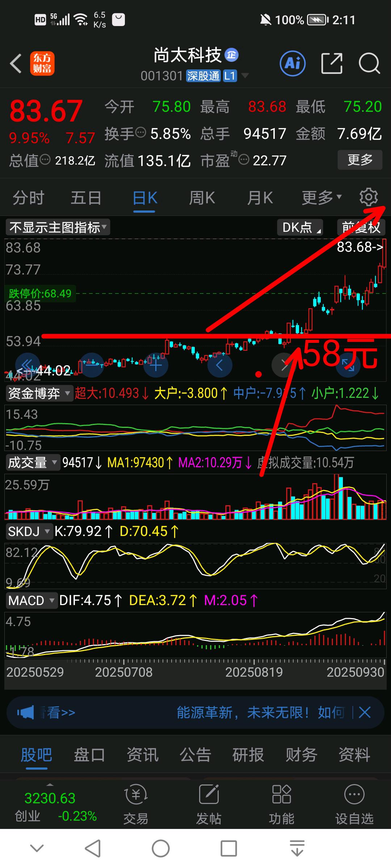391x868 pixels.
Task: Go back using the left arrow
Action: tap(16, 64)
